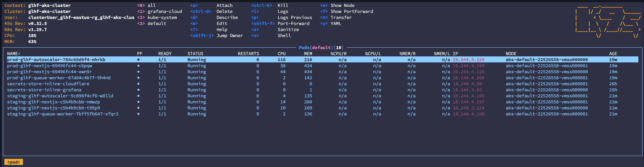Click the Pods(default) table title

point(321,47)
